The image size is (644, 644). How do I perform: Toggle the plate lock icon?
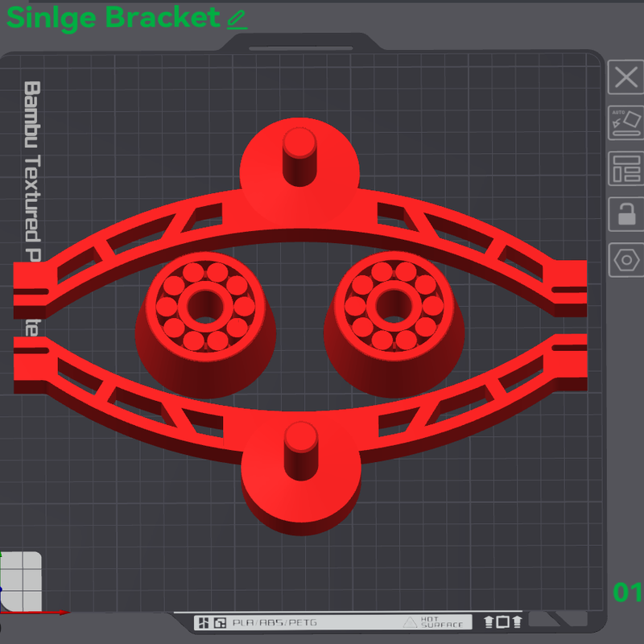click(x=626, y=214)
